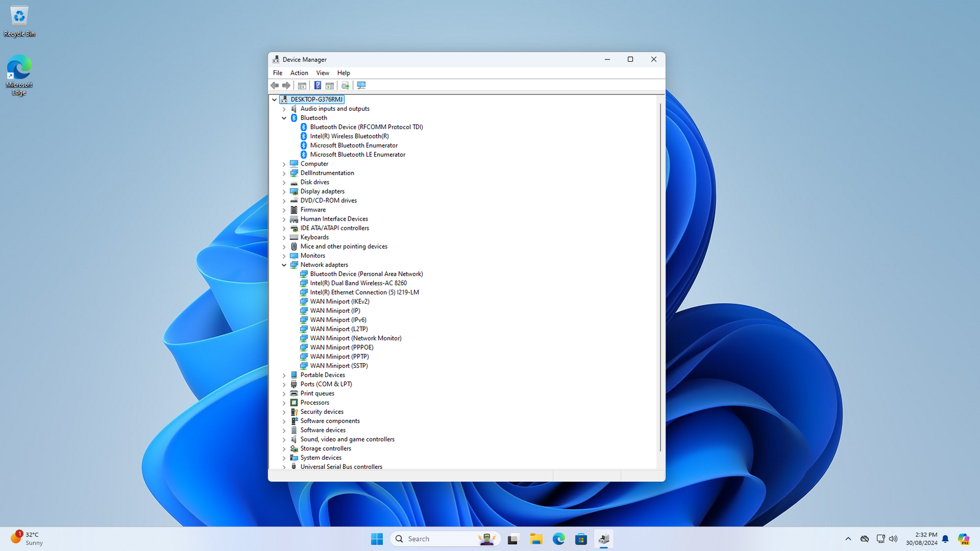Open the weather widget showing 32°C Sunny

click(28, 539)
